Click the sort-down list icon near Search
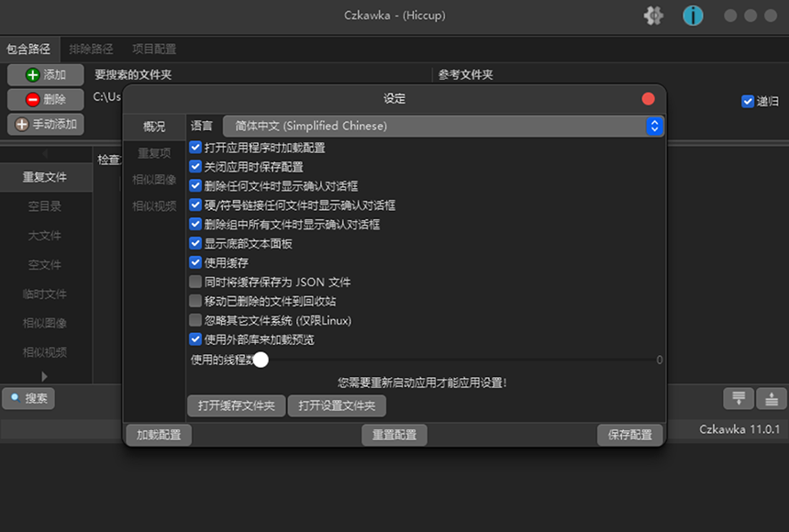This screenshot has height=532, width=789. [x=739, y=398]
